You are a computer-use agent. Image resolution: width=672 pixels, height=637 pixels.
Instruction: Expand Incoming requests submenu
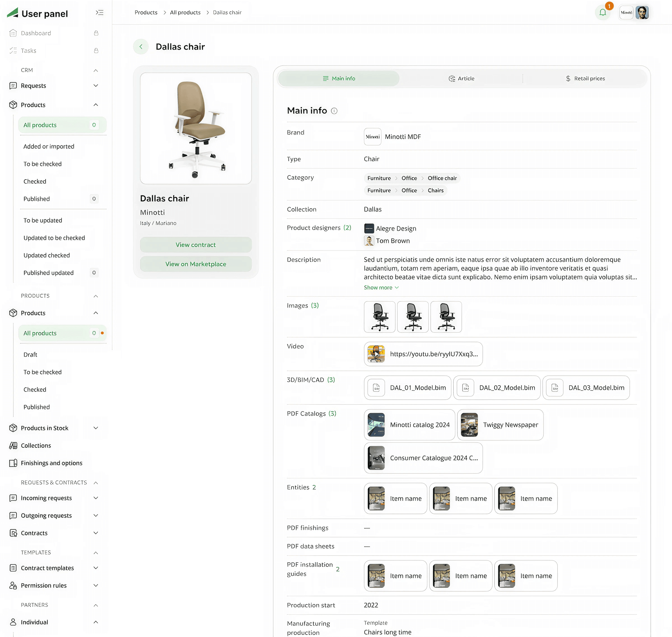pyautogui.click(x=96, y=498)
